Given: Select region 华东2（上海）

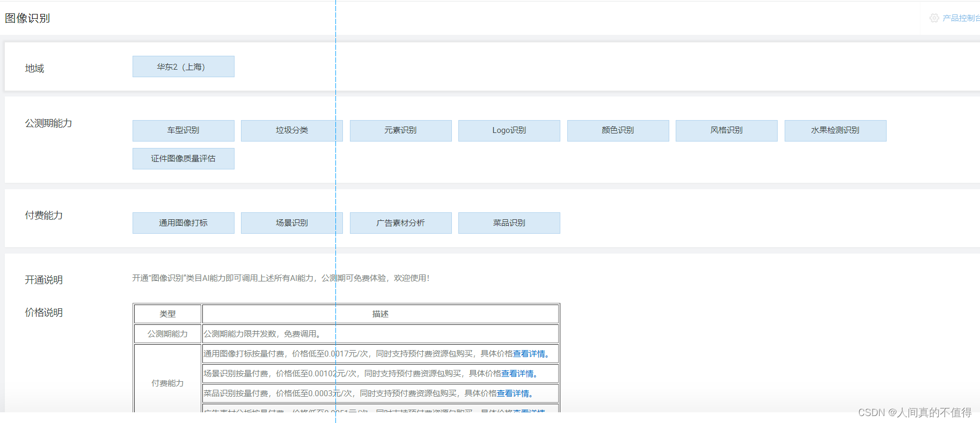Looking at the screenshot, I should pos(184,66).
